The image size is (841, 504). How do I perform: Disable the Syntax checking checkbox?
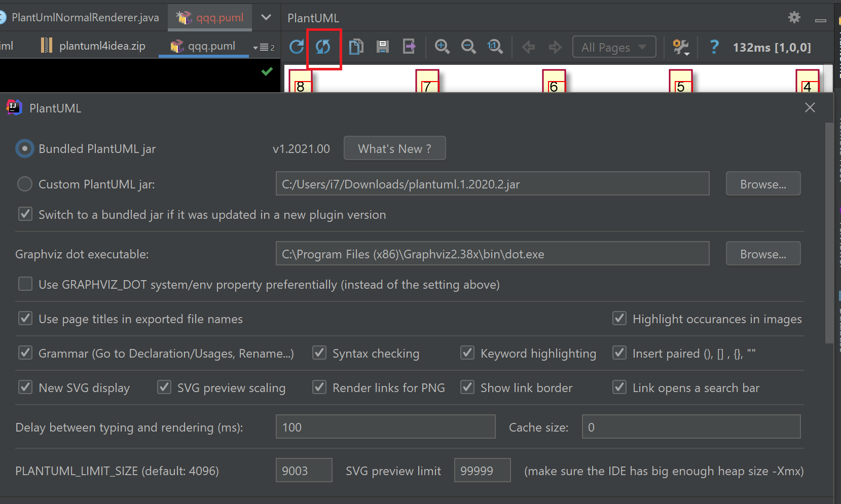click(x=319, y=353)
